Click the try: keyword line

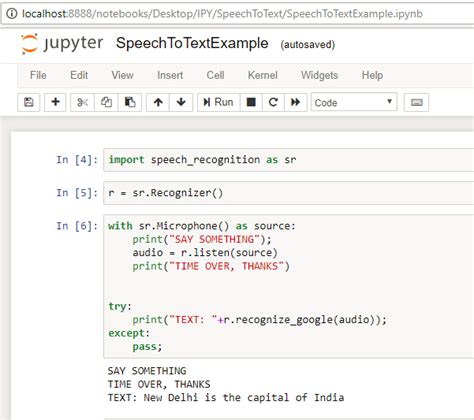coord(120,306)
